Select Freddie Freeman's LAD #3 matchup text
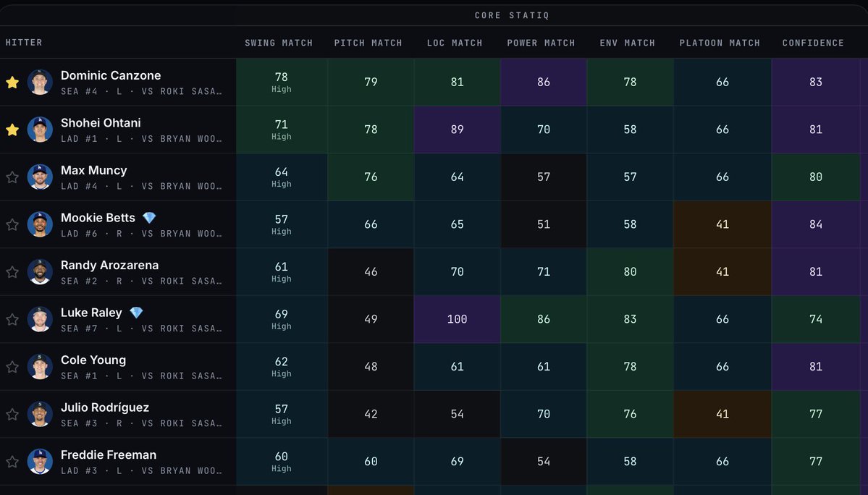The height and width of the screenshot is (495, 868). [141, 471]
